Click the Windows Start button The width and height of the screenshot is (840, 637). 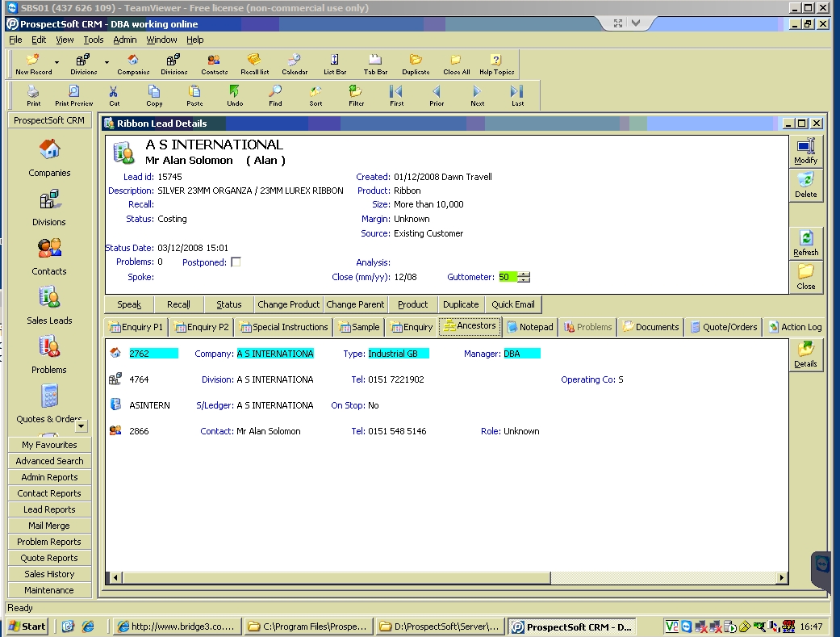point(27,627)
